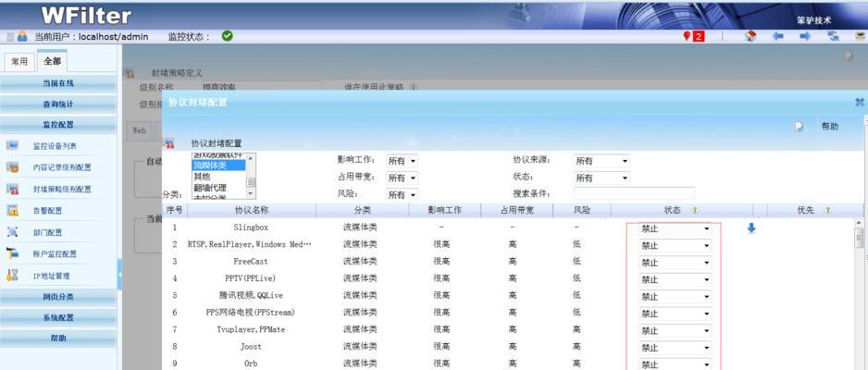This screenshot has height=370, width=868.
Task: Close the 协议封堵配置 dialog
Action: coord(860,102)
